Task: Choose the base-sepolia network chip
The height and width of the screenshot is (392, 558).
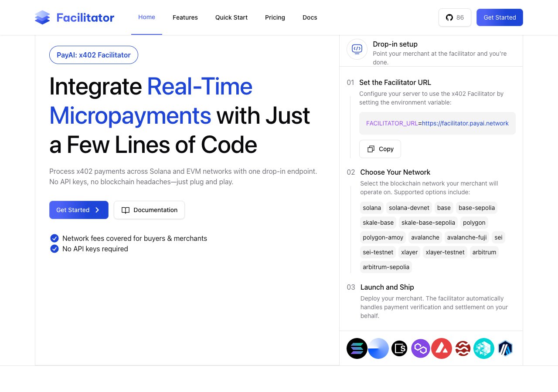Action: 476,208
